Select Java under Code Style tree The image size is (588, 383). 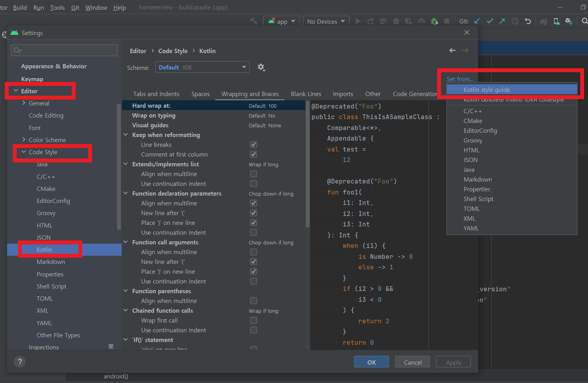tap(42, 164)
